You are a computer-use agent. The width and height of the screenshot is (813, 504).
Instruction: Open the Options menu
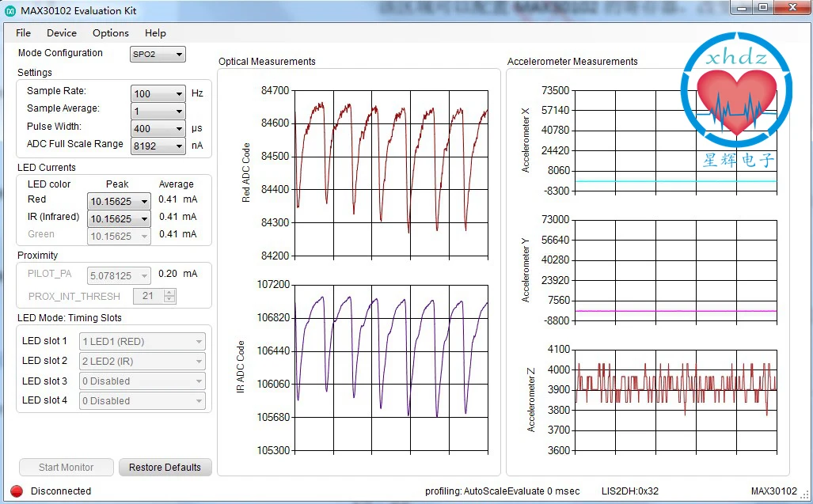point(110,33)
